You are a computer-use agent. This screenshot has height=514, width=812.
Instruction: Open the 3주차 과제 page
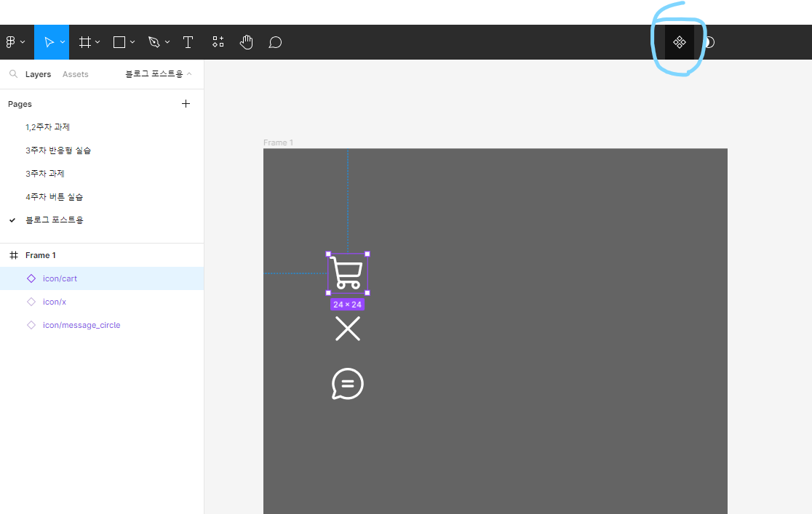(45, 174)
